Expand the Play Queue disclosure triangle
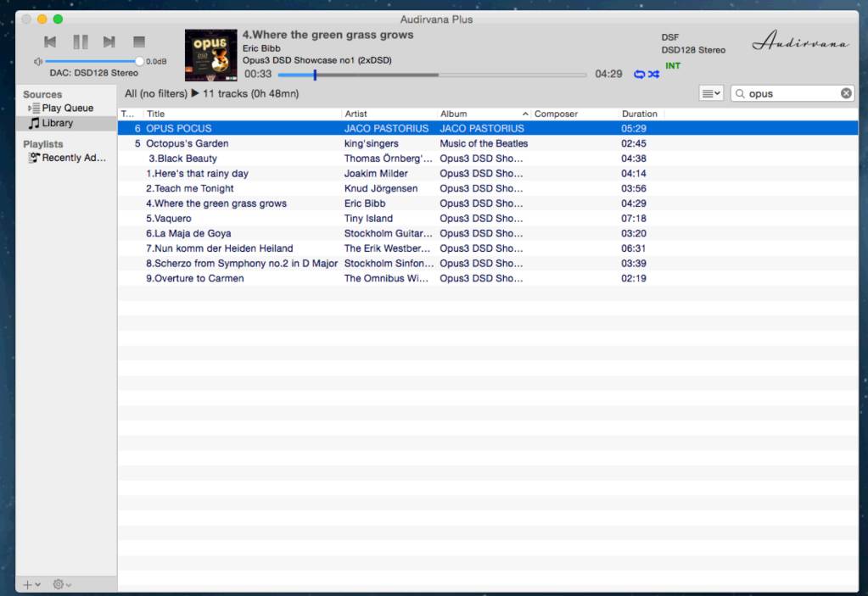 point(30,109)
